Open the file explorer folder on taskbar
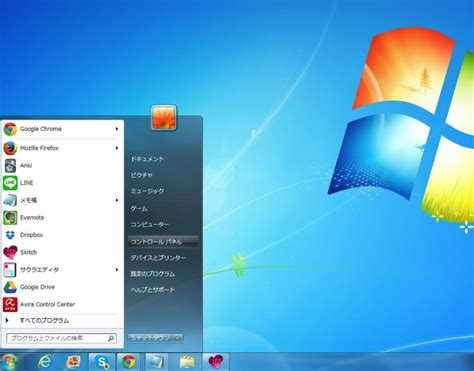Image resolution: width=474 pixels, height=371 pixels. click(187, 362)
